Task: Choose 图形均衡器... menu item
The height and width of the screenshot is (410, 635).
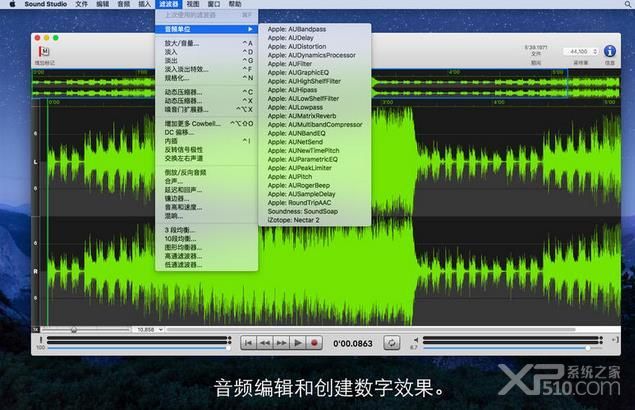Action: click(207, 248)
